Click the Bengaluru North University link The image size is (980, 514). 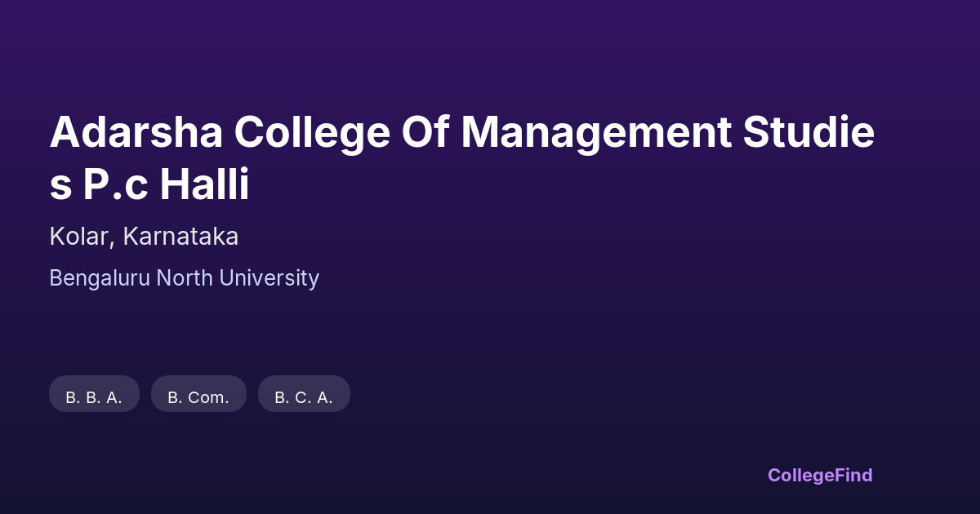(x=184, y=278)
